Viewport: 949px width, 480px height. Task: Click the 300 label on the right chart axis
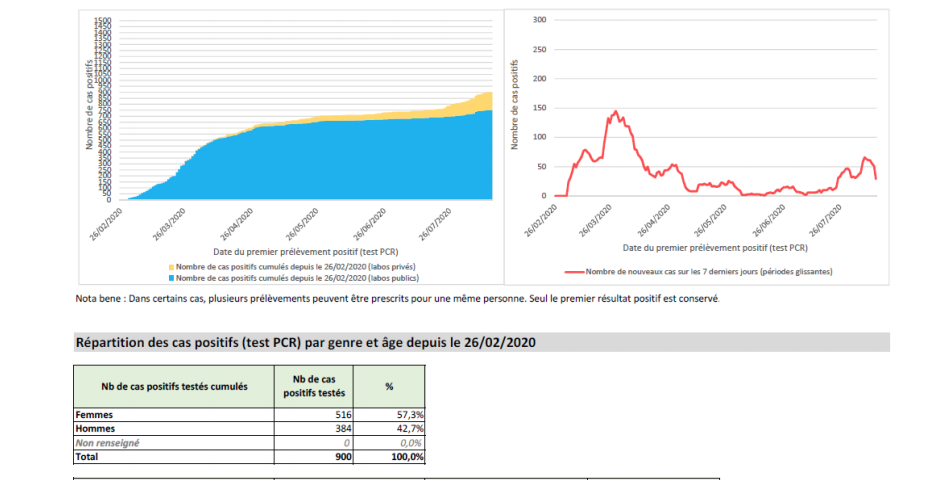click(x=539, y=20)
